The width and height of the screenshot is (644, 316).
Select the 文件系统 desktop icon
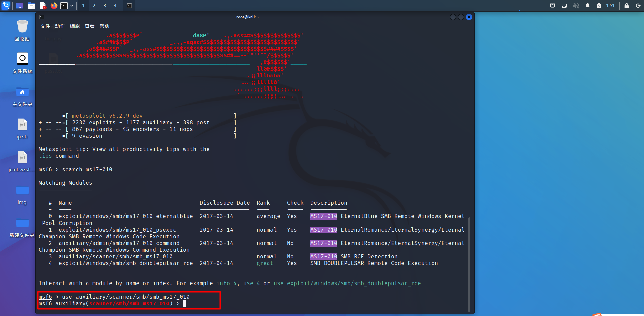click(x=22, y=63)
